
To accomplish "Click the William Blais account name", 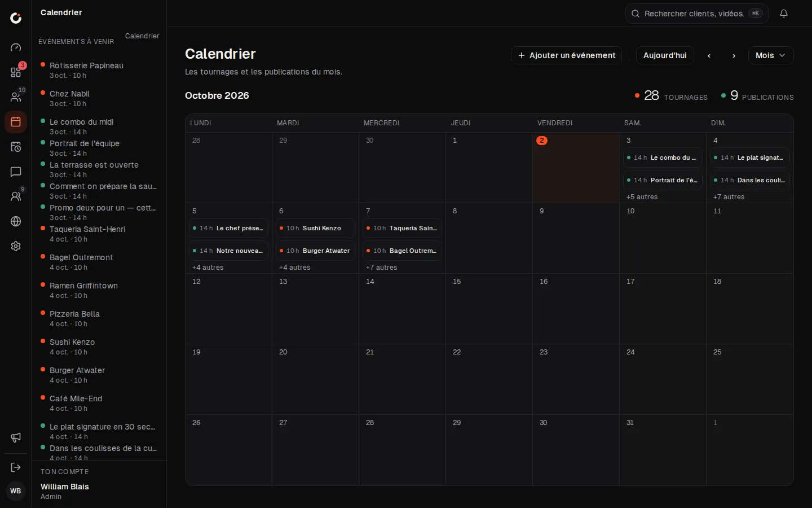I will [65, 487].
